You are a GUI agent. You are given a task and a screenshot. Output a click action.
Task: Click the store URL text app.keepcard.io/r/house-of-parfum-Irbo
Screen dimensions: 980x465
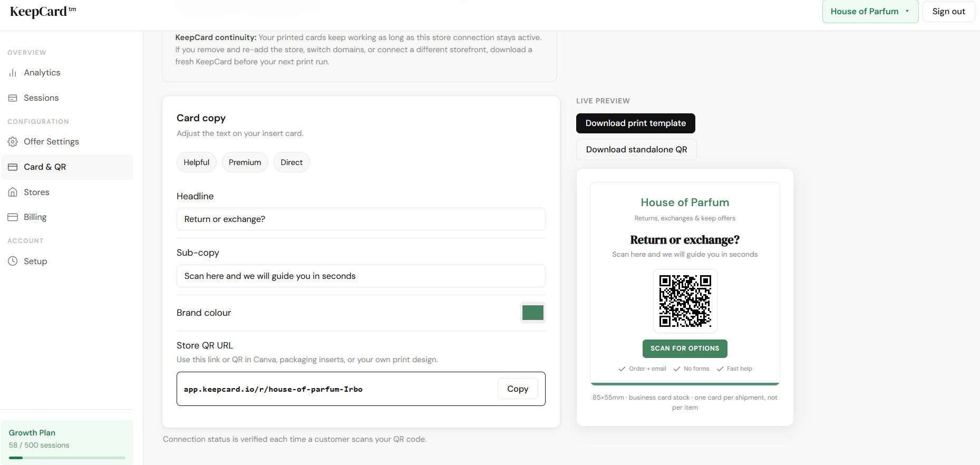pos(273,390)
